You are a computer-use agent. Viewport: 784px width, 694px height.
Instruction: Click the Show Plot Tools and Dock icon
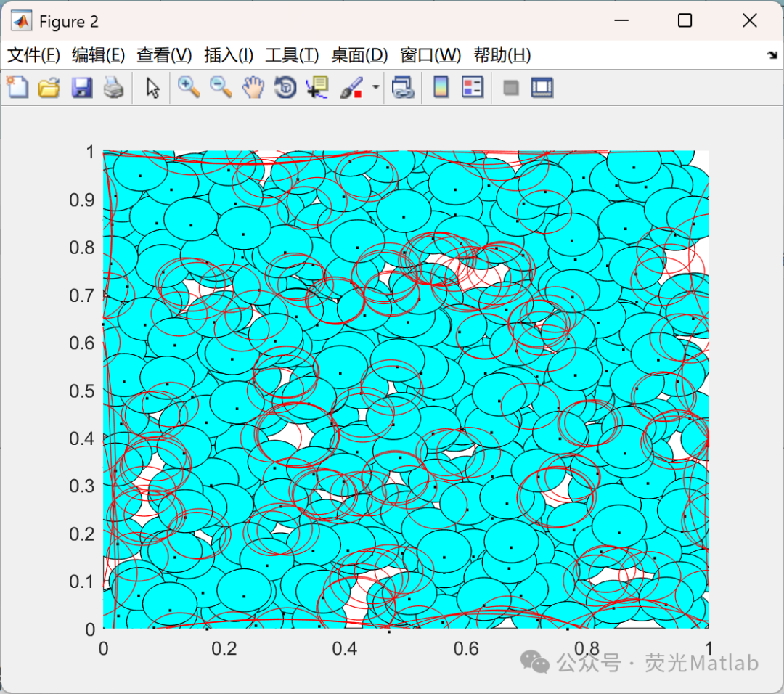(542, 88)
